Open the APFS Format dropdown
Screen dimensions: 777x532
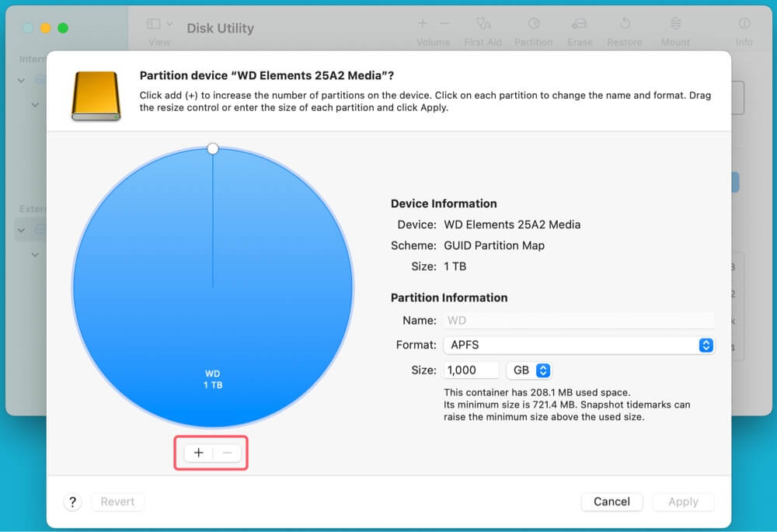578,345
